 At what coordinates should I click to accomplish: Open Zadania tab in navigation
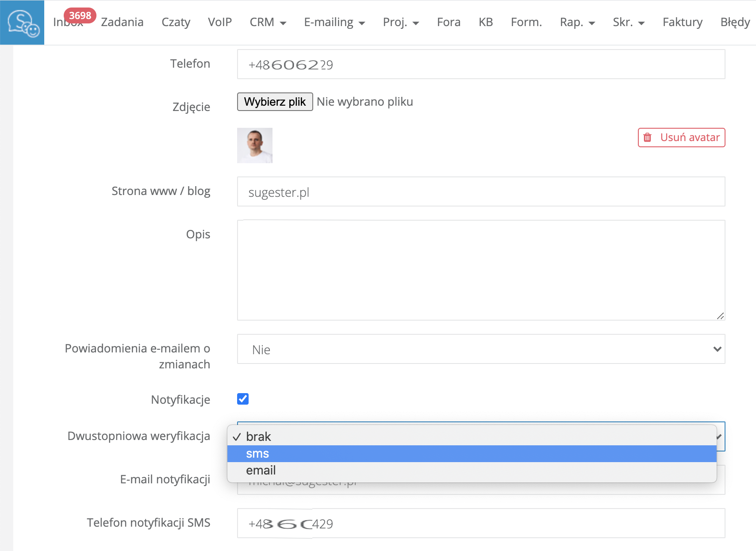[x=122, y=22]
